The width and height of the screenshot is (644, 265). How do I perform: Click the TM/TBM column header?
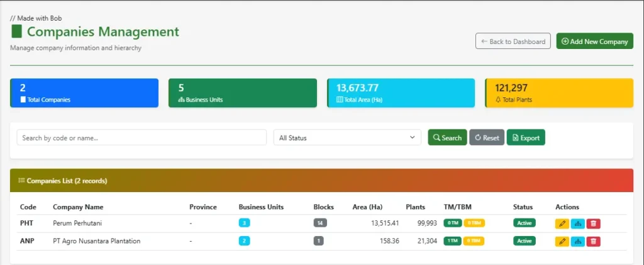(458, 207)
